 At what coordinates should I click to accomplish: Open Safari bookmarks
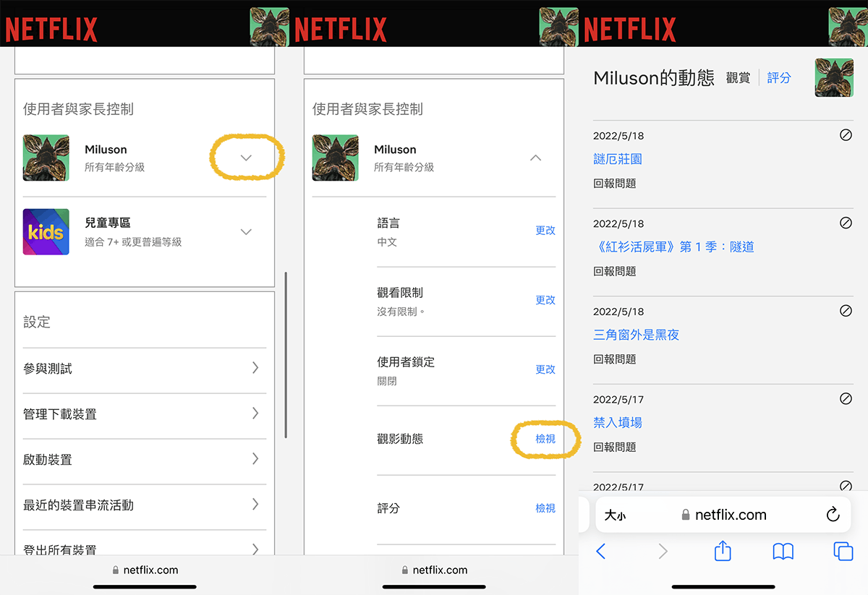coord(783,552)
